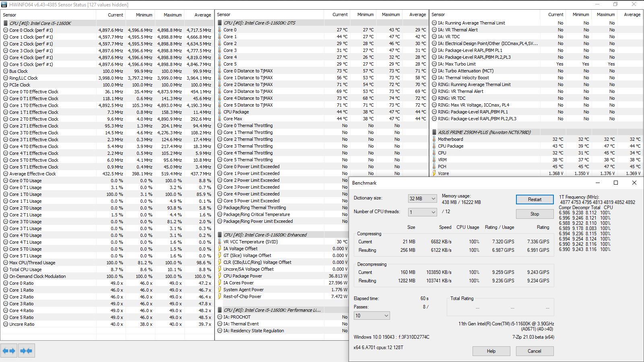Click the Average column header in left panel
The width and height of the screenshot is (644, 362).
tap(202, 15)
